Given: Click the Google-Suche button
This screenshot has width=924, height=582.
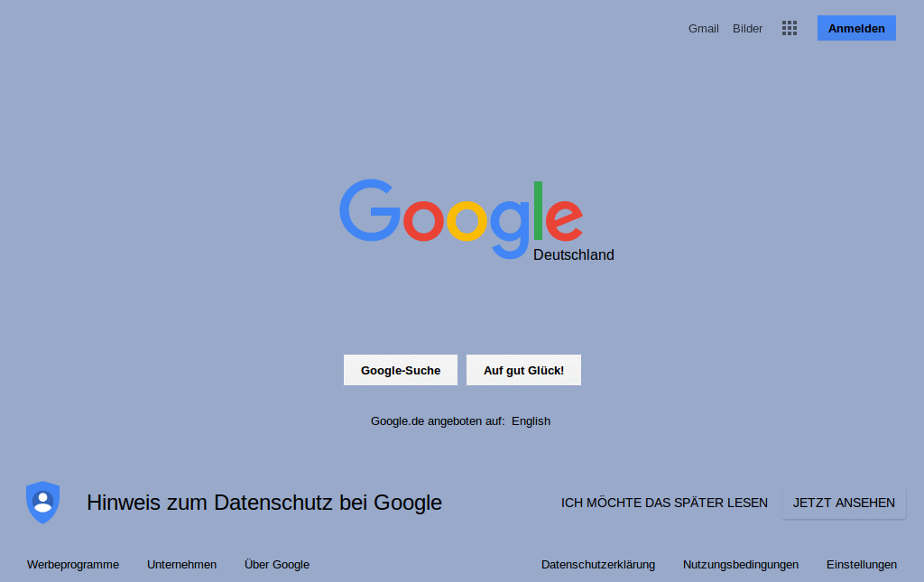Looking at the screenshot, I should 401,370.
